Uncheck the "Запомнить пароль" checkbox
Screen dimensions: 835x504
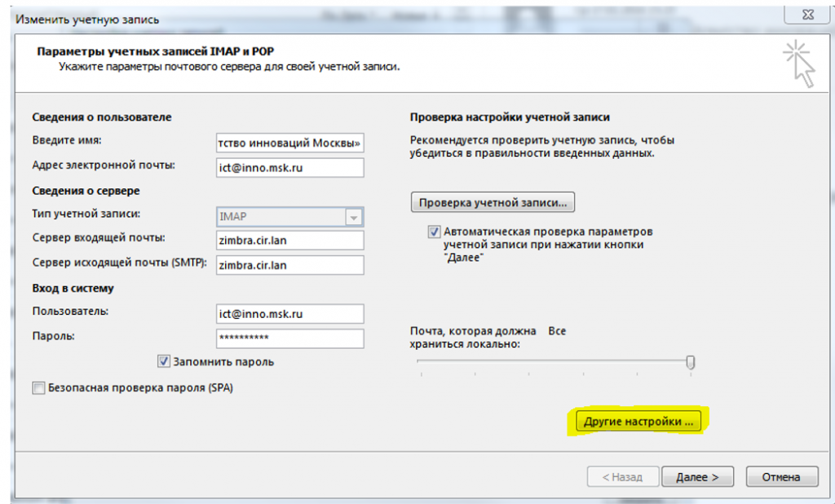pos(163,360)
